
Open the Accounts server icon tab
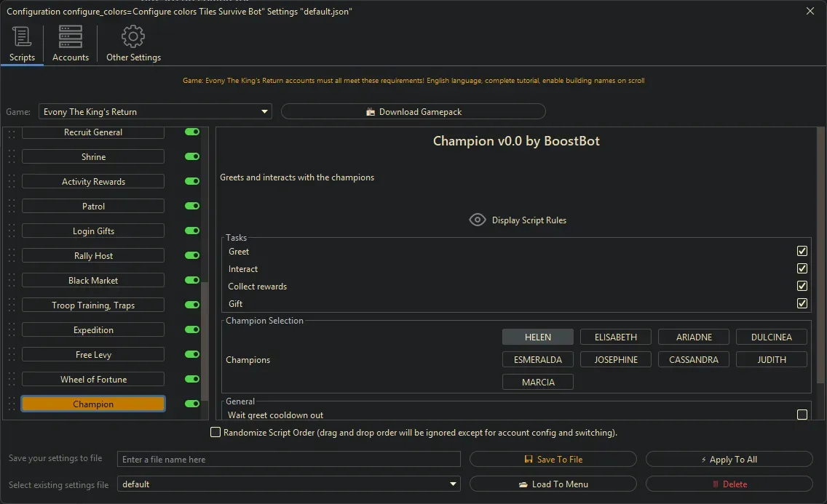click(x=71, y=37)
